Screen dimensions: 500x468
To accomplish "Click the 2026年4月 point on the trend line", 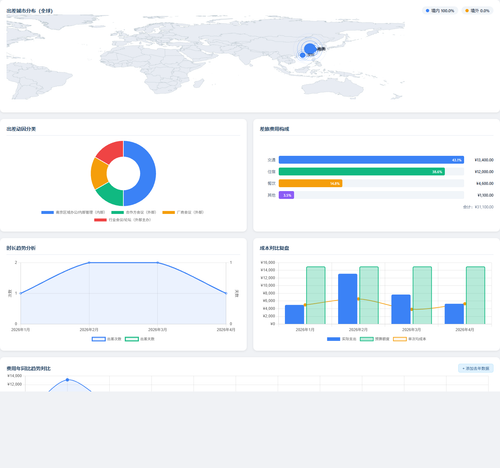I will (226, 293).
